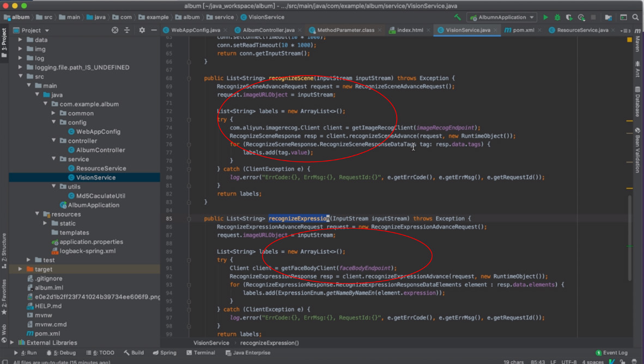Expand the target folder in the tree
The image size is (644, 364).
[21, 269]
